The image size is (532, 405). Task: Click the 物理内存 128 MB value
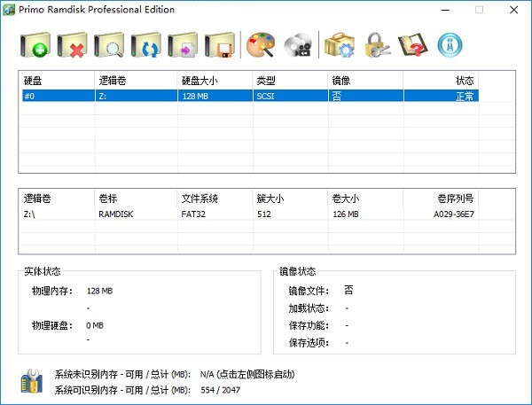[99, 291]
